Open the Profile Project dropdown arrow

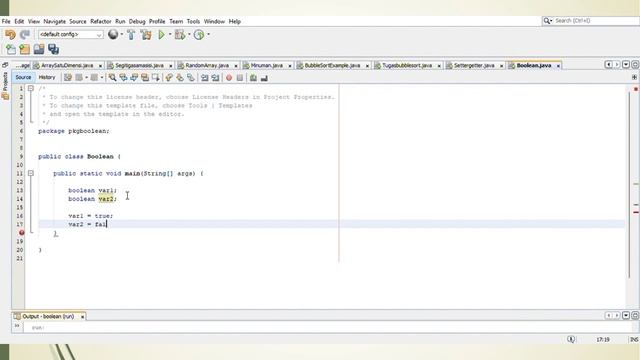[209, 35]
